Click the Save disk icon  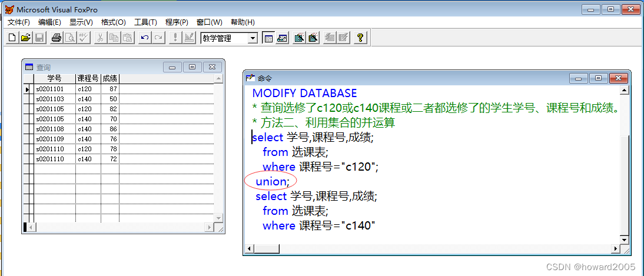click(39, 38)
